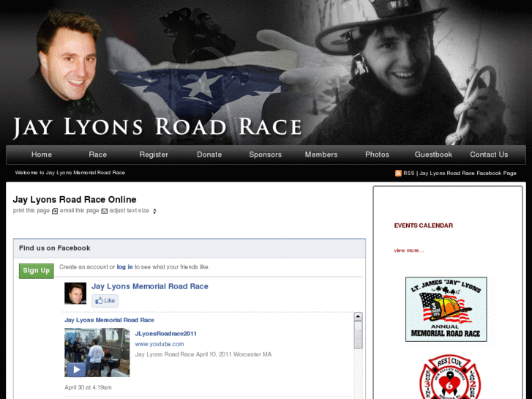
Task: Open the JLyonsRoadrace2011 video link
Action: click(165, 333)
